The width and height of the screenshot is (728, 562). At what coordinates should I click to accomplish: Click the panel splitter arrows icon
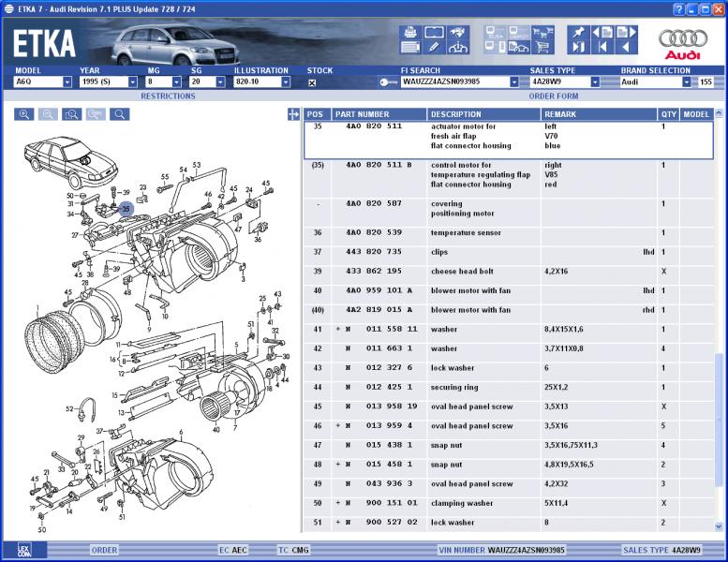click(x=294, y=114)
